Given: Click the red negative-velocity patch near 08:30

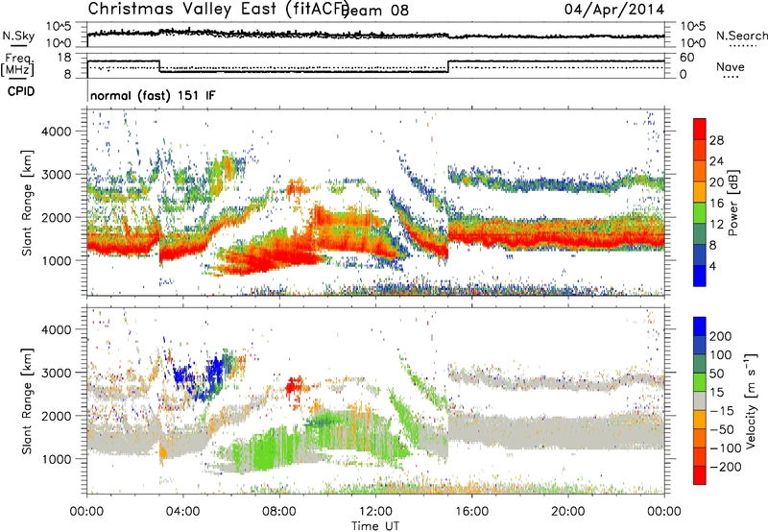Looking at the screenshot, I should click(x=294, y=387).
